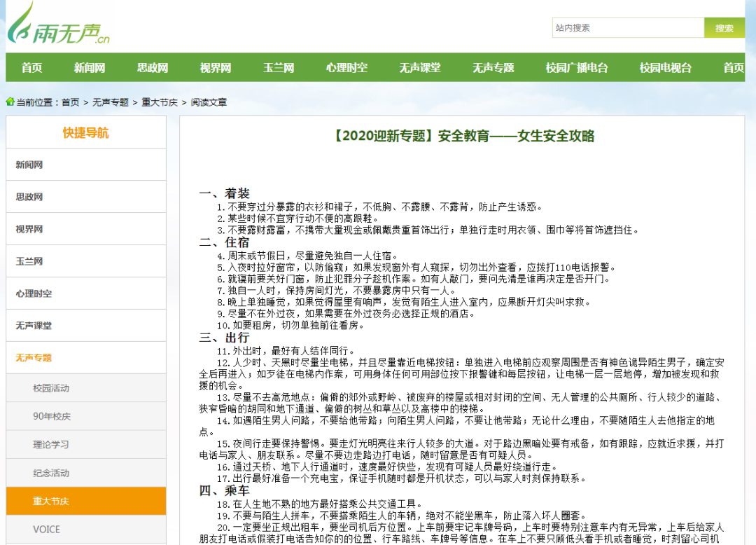This screenshot has height=545, width=756.
Task: Go to 视界网 in the top navigation
Action: tap(216, 68)
